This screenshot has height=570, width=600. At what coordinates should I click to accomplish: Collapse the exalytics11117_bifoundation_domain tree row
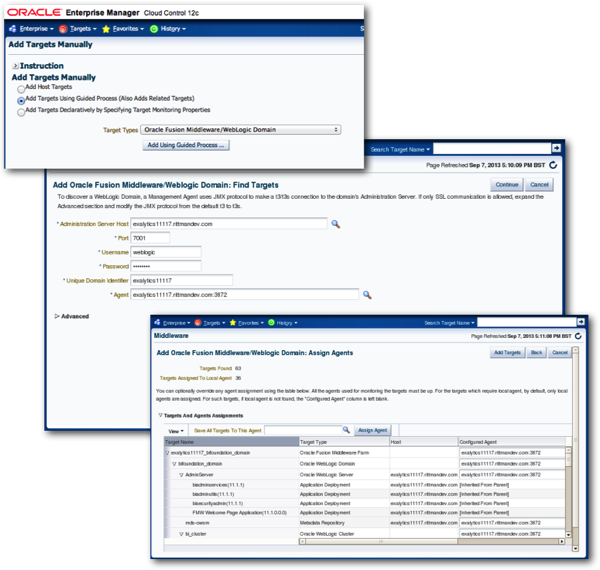pos(167,453)
